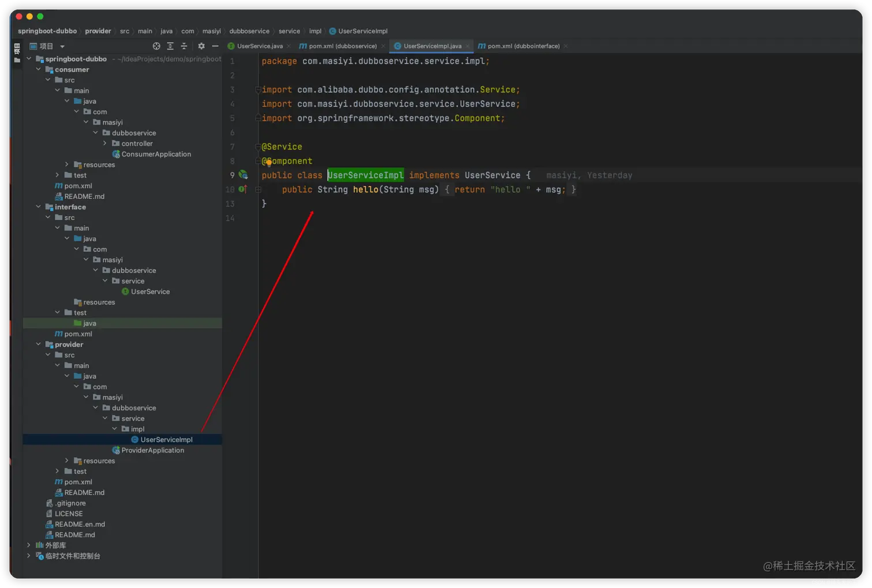Click the hello method name in code

366,190
